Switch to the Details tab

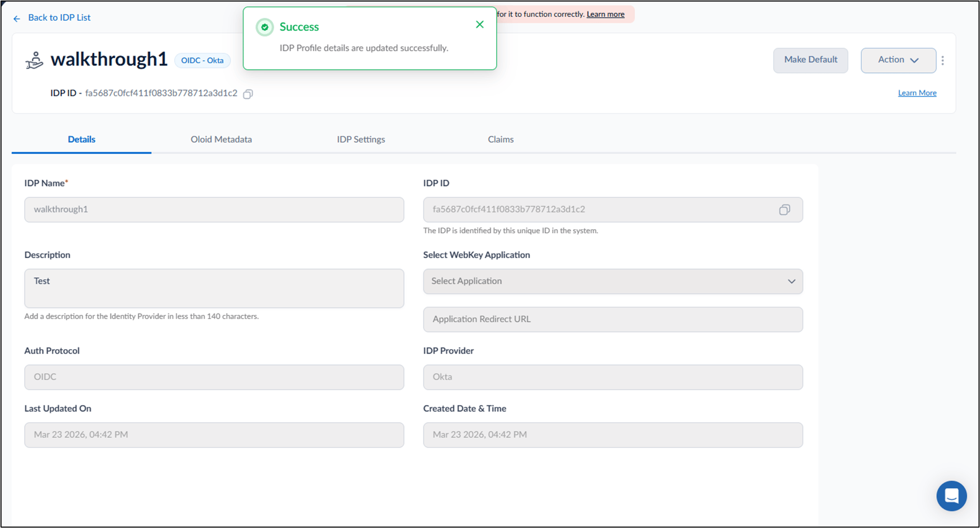click(x=81, y=139)
